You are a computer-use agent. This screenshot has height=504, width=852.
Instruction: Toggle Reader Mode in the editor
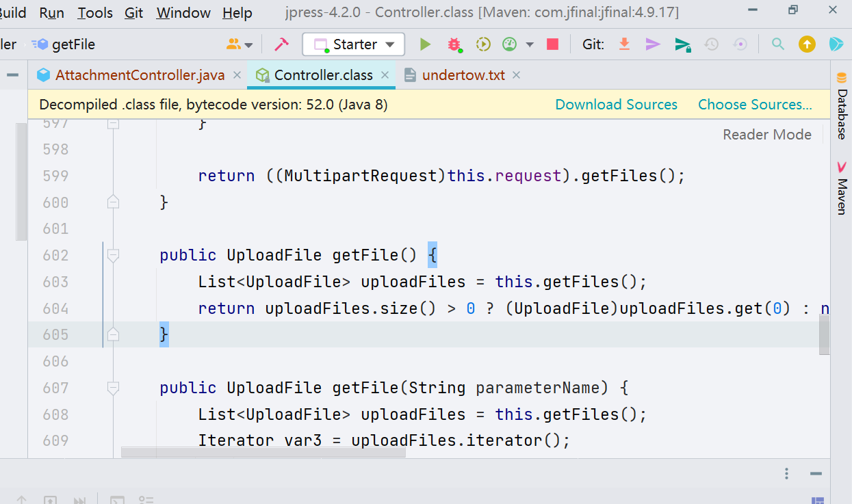[x=766, y=135]
